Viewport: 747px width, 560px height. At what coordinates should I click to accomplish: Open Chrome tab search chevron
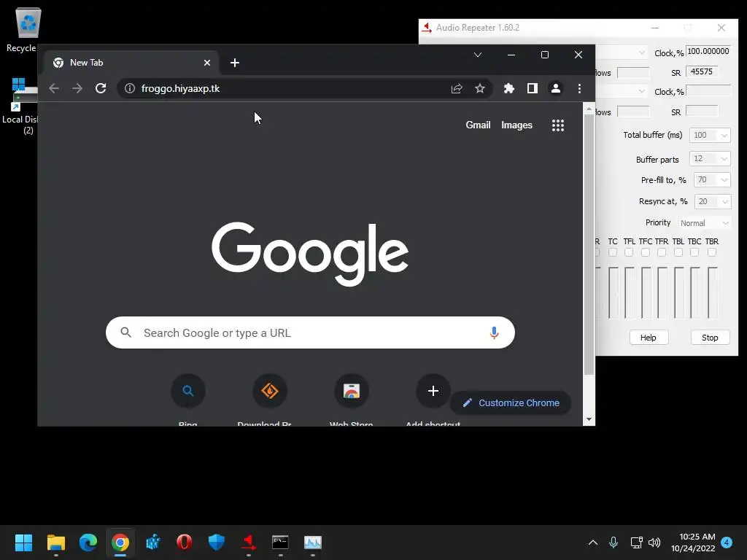click(477, 55)
